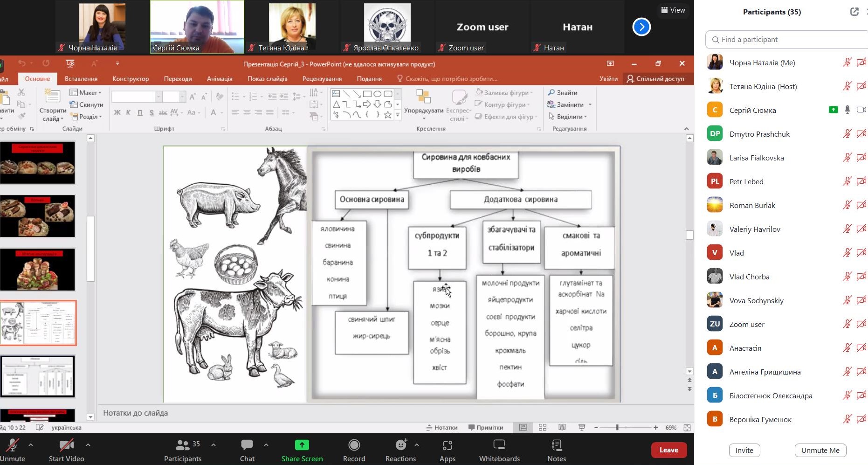Image resolution: width=868 pixels, height=465 pixels.
Task: Switch to the Вставлення ribbon tab
Action: click(x=81, y=79)
